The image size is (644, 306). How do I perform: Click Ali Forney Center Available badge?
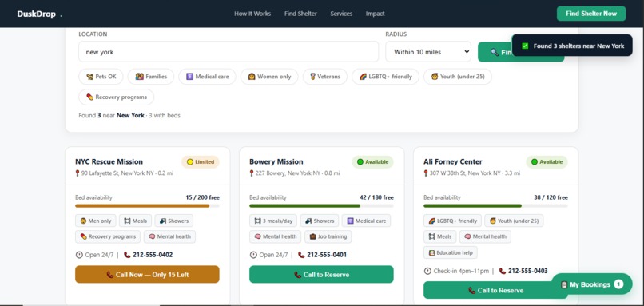click(547, 162)
